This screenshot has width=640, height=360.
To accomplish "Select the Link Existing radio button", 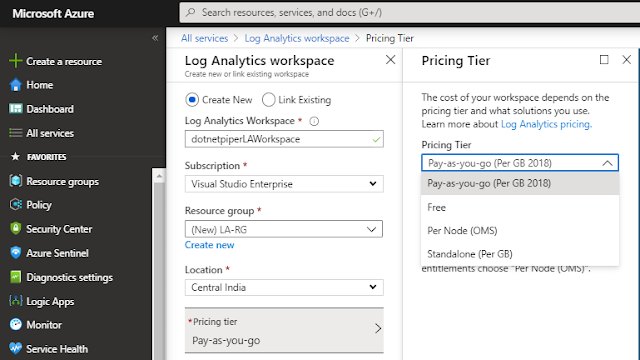I will 269,100.
